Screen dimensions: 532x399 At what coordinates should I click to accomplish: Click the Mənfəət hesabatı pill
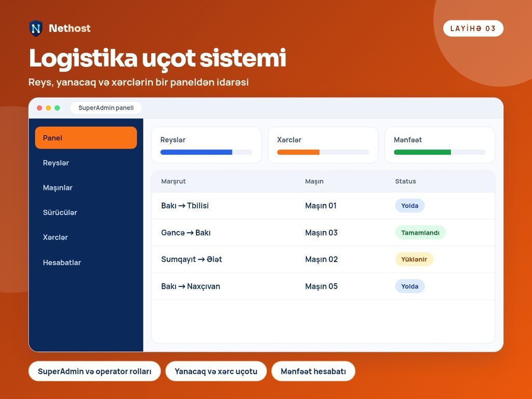pos(313,371)
